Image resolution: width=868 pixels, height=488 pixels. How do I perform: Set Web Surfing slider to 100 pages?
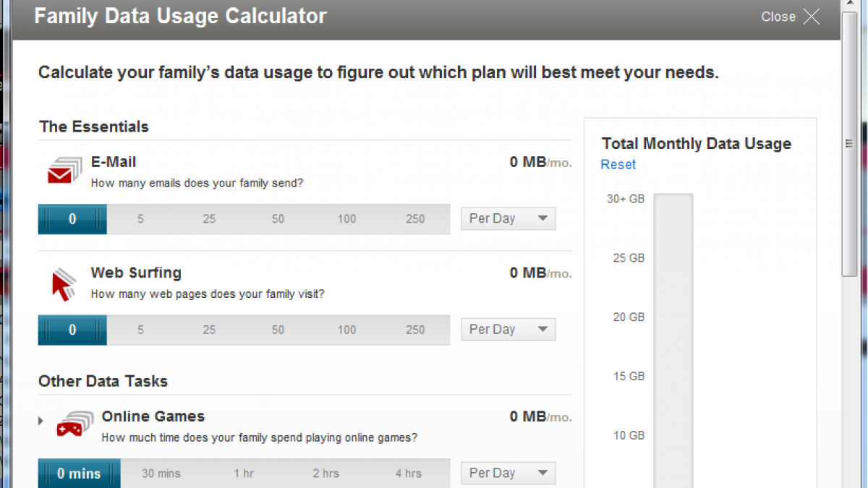tap(346, 330)
